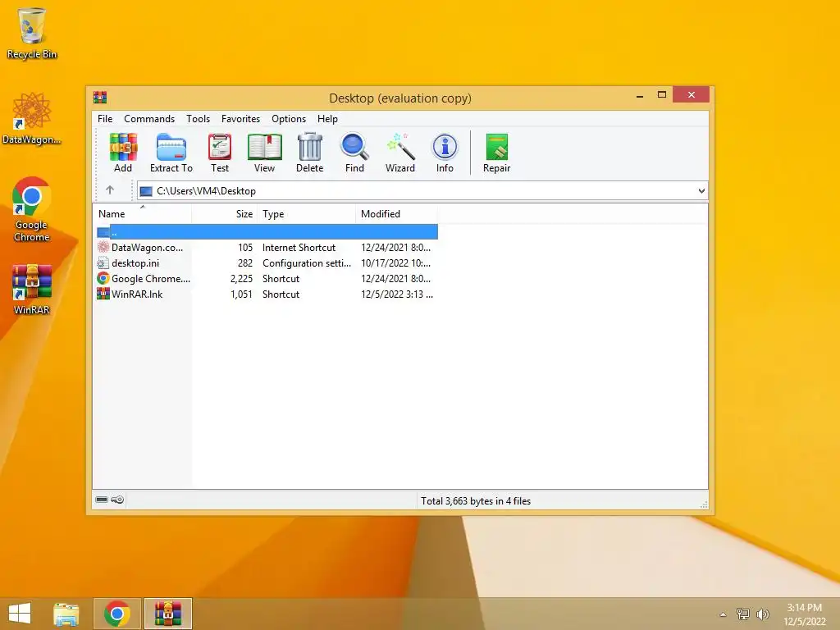Select the DataWagon desktop shortcut

32,118
